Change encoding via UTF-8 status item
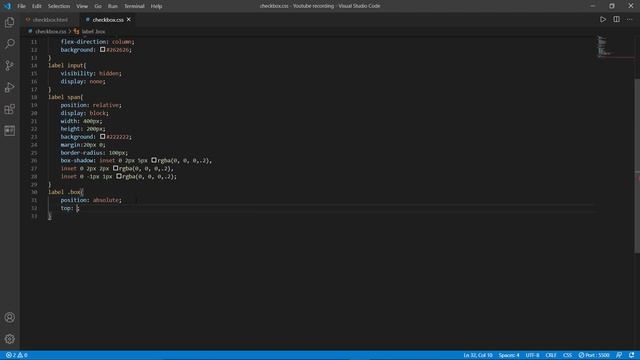This screenshot has width=640, height=360. point(532,355)
